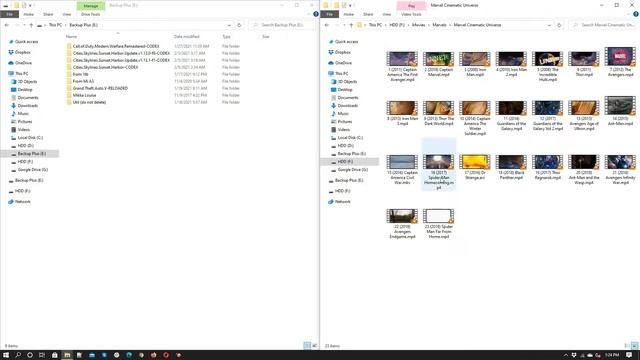This screenshot has width=640, height=360.
Task: Open Google Drive (G:) in the left window's sidebar
Action: pyautogui.click(x=29, y=169)
